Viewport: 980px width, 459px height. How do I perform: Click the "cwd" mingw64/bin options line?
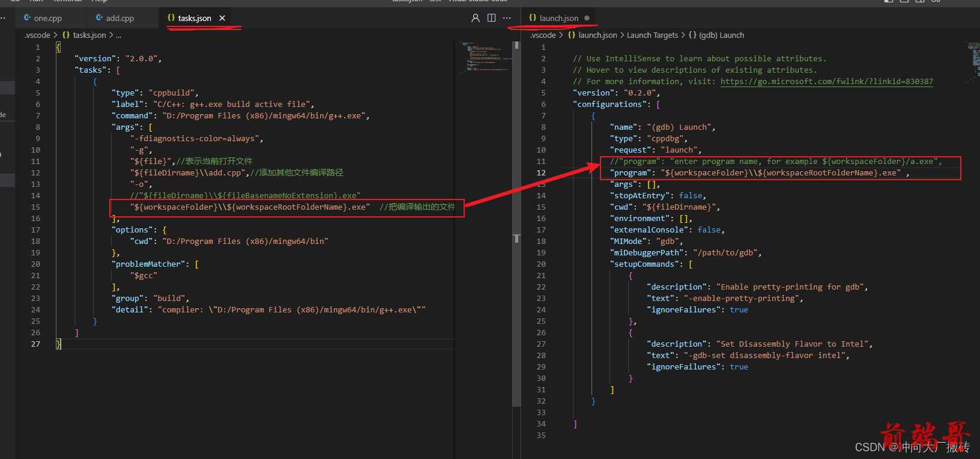tap(229, 242)
